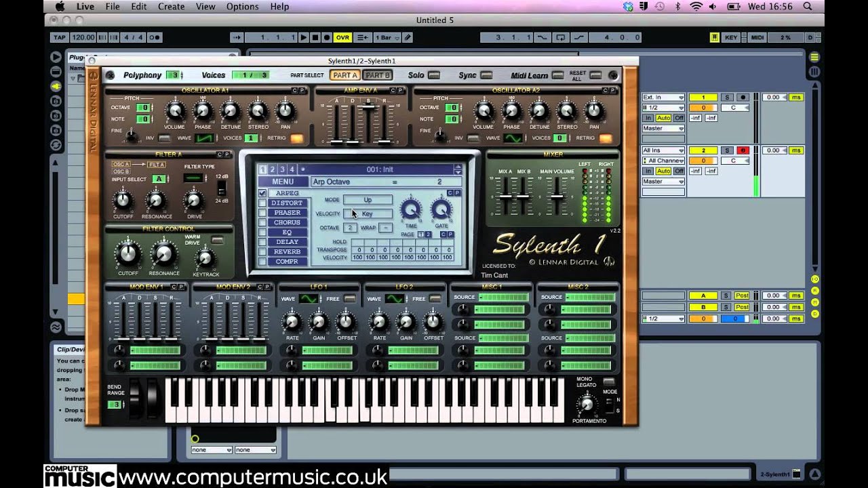This screenshot has height=488, width=868.
Task: Click the Polyphony value field
Action: 174,75
